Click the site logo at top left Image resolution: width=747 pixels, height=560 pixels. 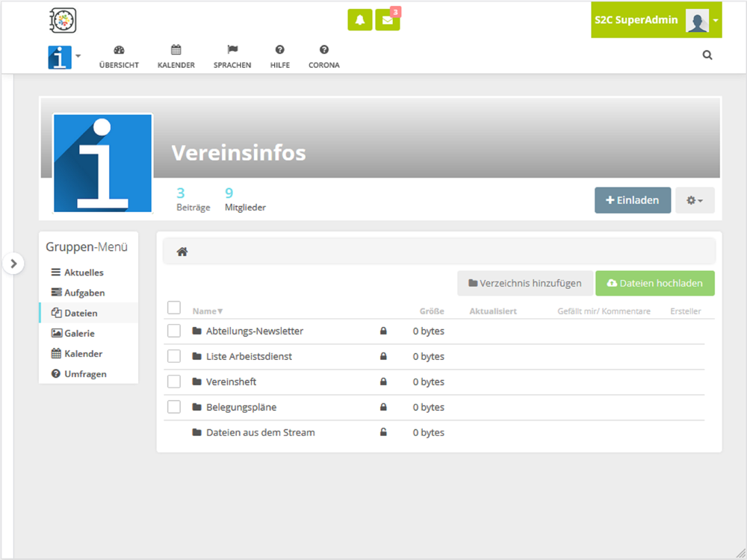[x=63, y=20]
